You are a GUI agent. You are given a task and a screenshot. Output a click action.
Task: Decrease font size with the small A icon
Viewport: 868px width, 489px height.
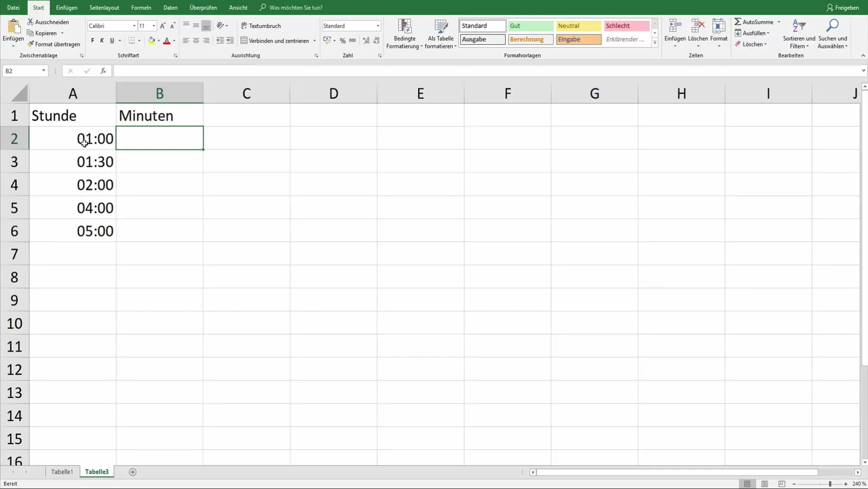coord(172,26)
